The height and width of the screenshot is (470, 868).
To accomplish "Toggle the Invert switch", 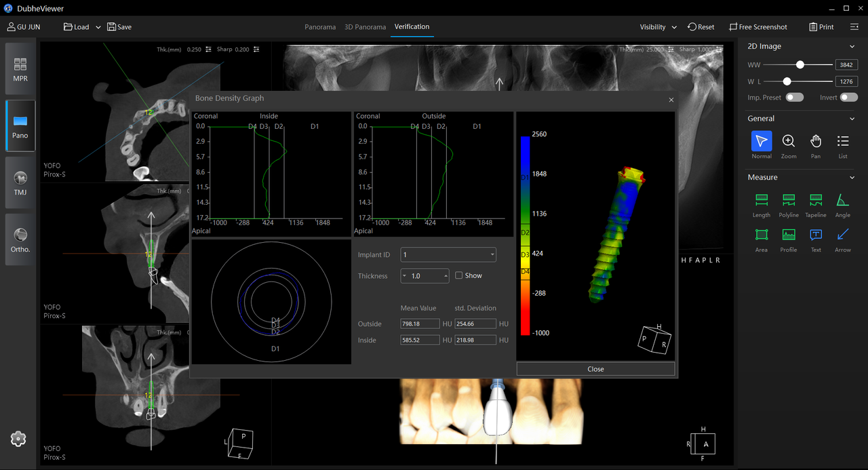I will point(849,98).
